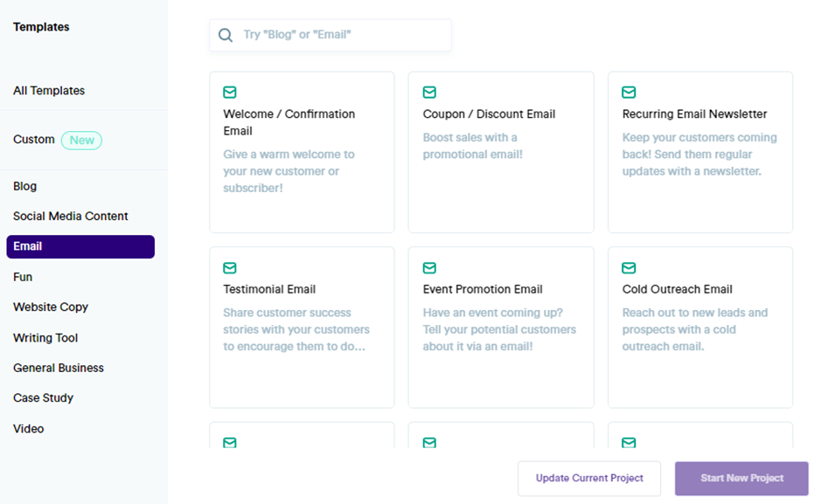Click the Update Current Project button

[x=588, y=478]
